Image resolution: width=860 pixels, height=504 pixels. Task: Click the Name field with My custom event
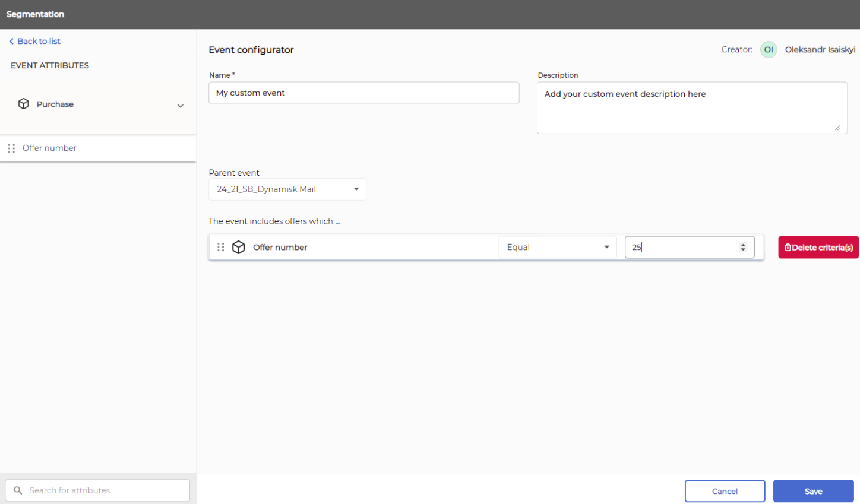(x=364, y=93)
